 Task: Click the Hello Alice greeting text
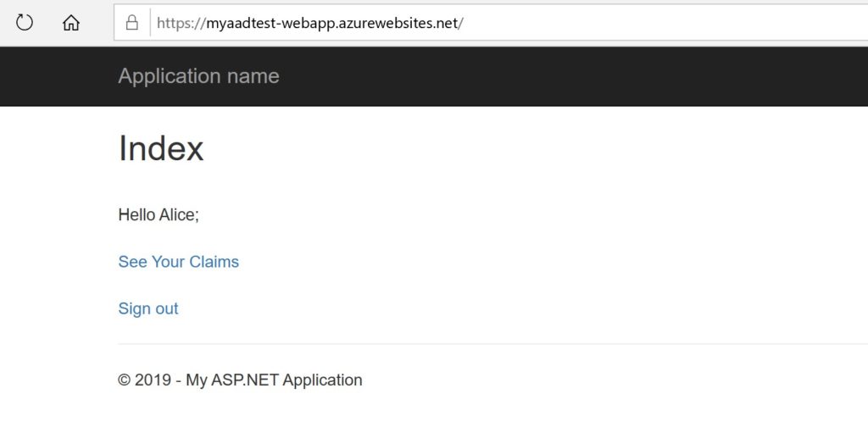point(159,215)
